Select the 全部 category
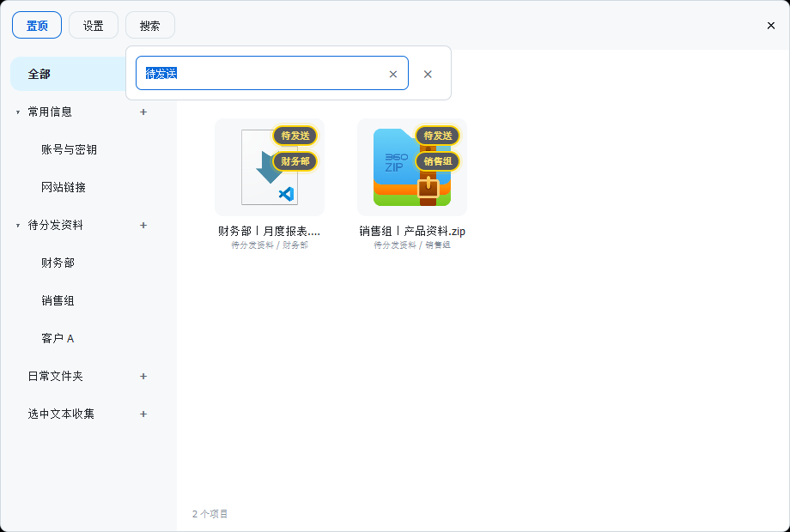 pos(69,74)
